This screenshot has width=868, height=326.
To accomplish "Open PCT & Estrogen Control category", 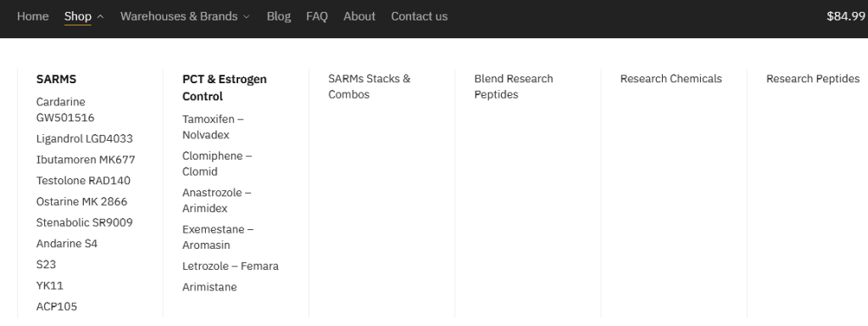I will point(224,87).
